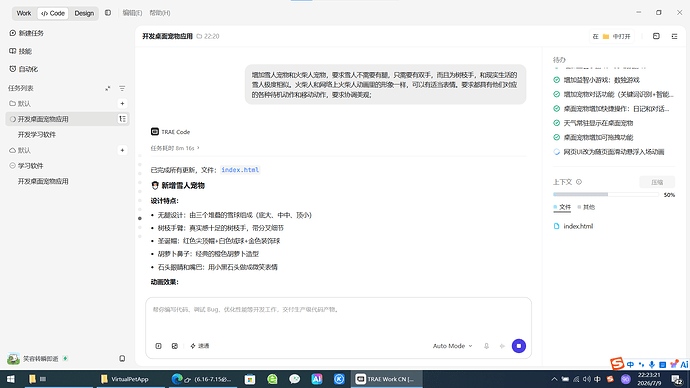Screen dimensions: 690x388
Task: Select the Code mode tab
Action: 53,13
